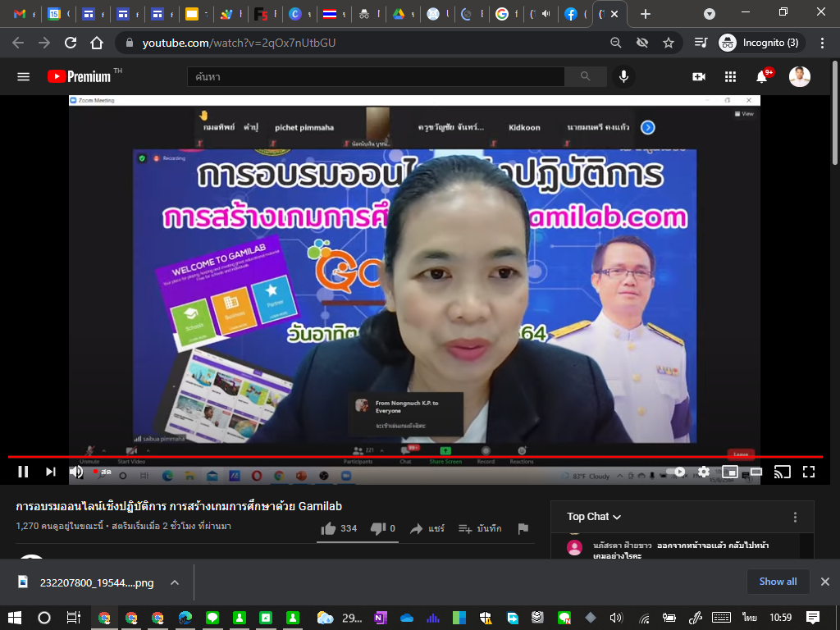Pause the YouTube video
Screen dimensions: 840x630
click(23, 472)
